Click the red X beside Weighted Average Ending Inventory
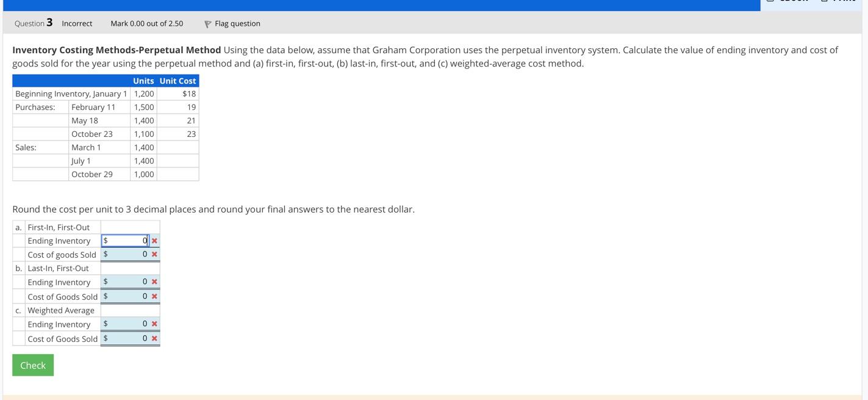Screen dimensions: 868x400 [153, 324]
